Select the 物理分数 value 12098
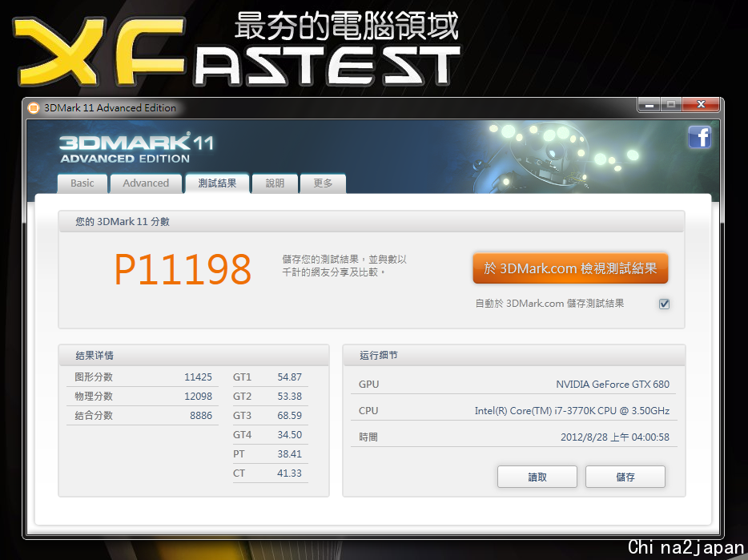The image size is (748, 560). [x=198, y=397]
